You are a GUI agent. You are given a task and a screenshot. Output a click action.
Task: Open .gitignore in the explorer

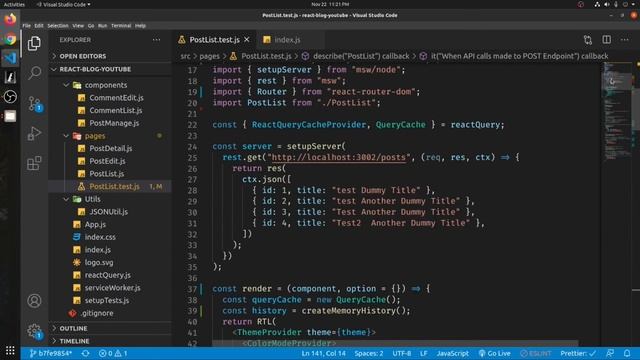97,313
